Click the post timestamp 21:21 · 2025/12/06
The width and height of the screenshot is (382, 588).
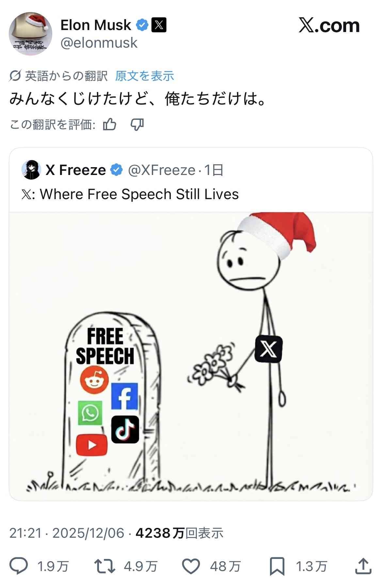67,533
